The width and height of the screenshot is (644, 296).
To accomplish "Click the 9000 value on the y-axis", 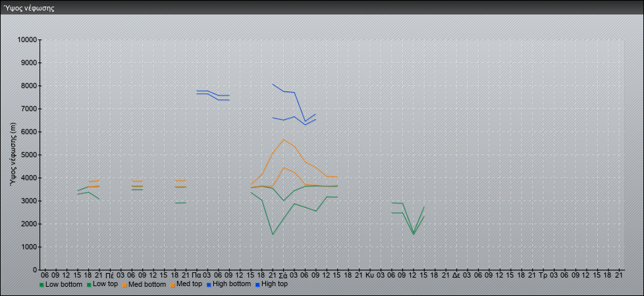I will click(29, 62).
